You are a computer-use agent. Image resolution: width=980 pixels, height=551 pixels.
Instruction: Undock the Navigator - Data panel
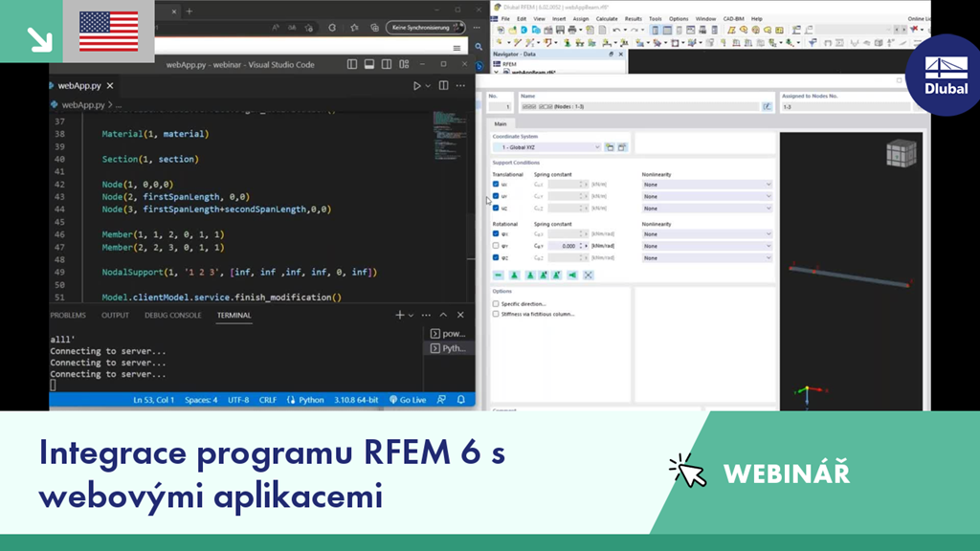pos(612,55)
